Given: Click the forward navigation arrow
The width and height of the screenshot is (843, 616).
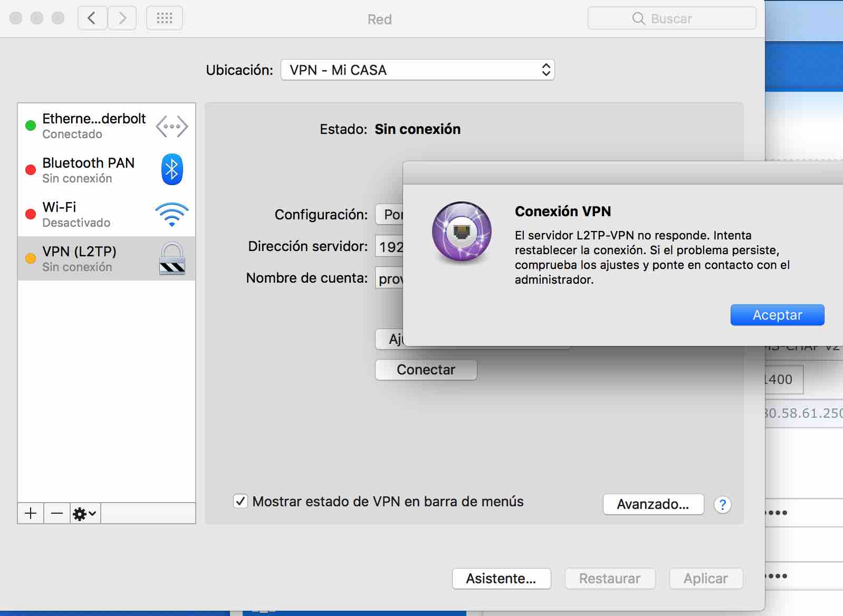Looking at the screenshot, I should click(x=122, y=18).
